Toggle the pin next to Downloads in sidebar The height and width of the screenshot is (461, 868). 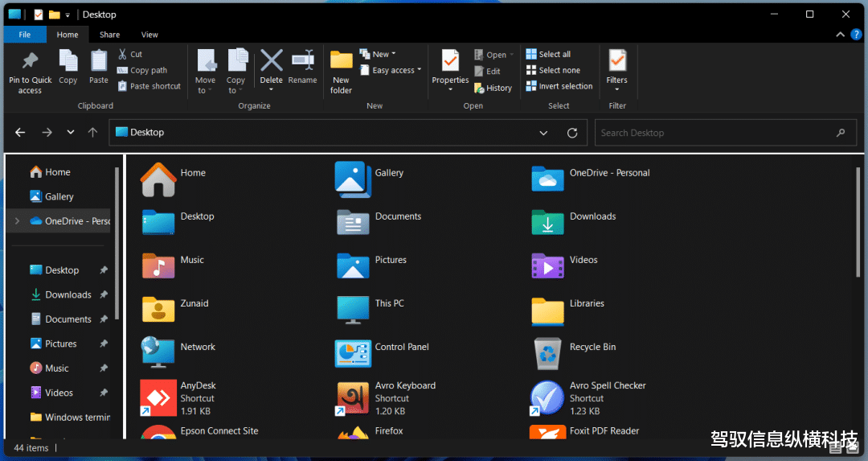click(104, 295)
